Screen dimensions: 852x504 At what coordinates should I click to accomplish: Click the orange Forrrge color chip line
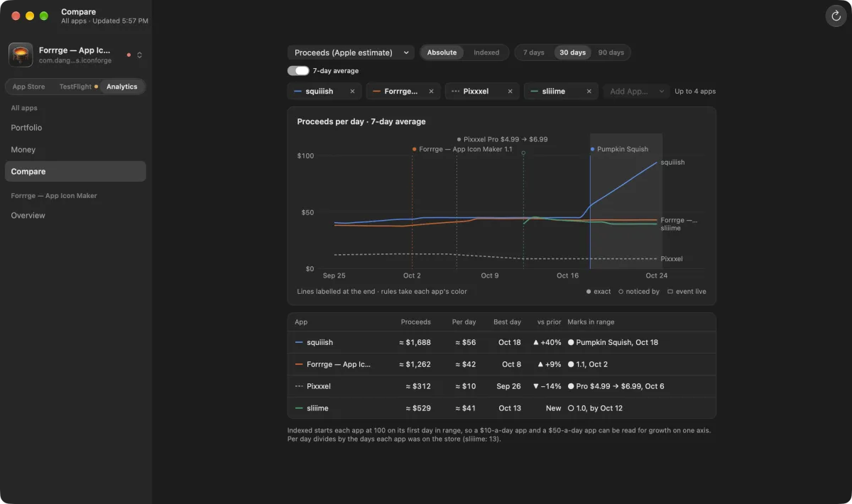click(x=376, y=91)
